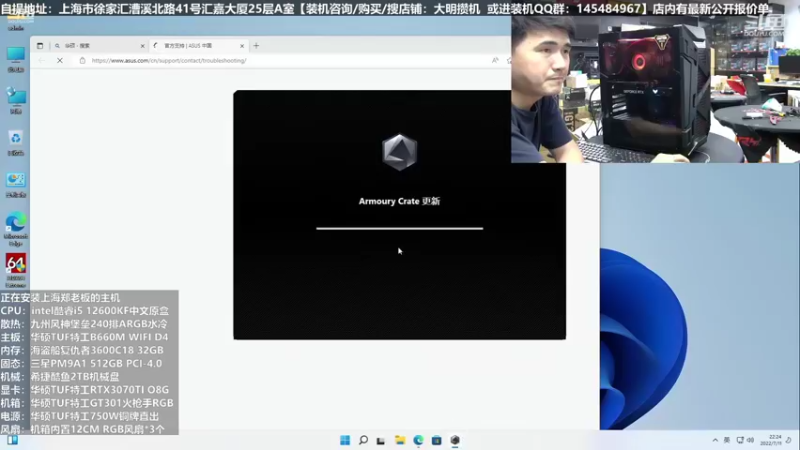Image resolution: width=800 pixels, height=450 pixels.
Task: Open volume control in tray
Action: pos(750,440)
